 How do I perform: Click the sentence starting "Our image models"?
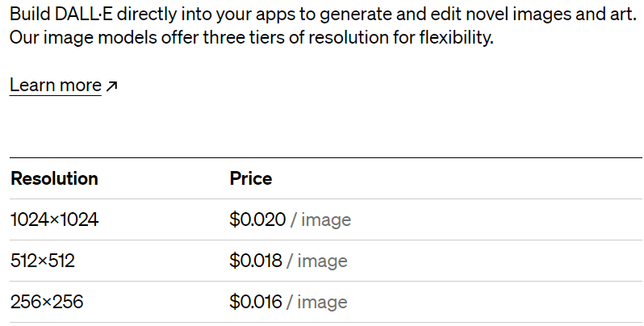251,38
